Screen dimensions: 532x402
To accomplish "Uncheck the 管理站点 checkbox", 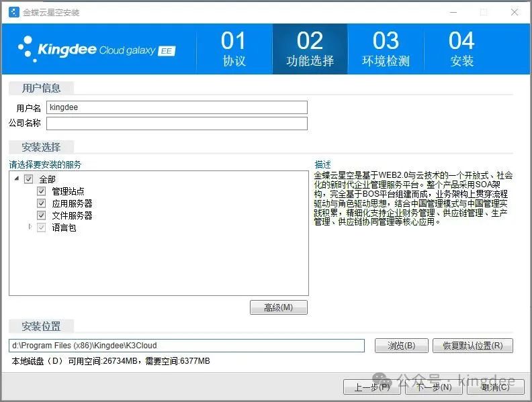I will (41, 191).
